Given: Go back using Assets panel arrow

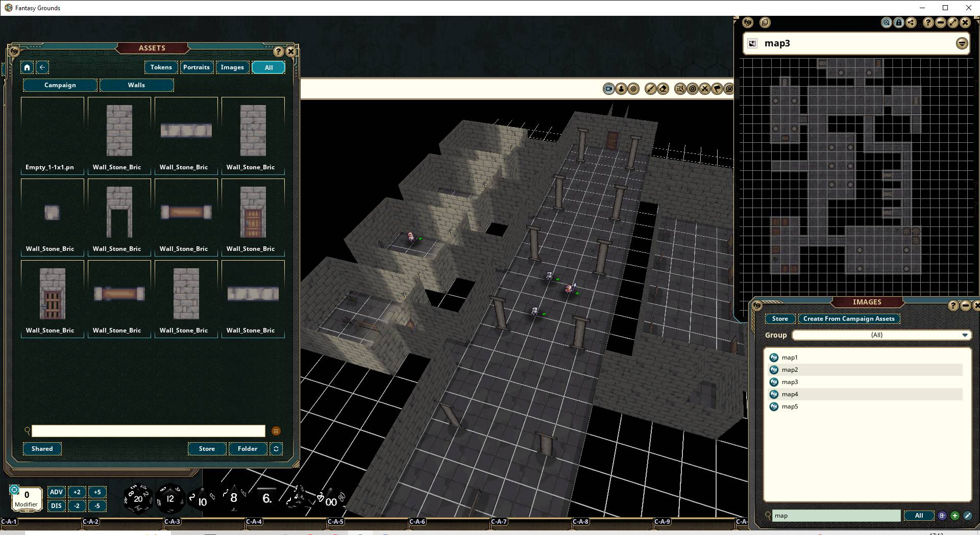Looking at the screenshot, I should click(42, 67).
